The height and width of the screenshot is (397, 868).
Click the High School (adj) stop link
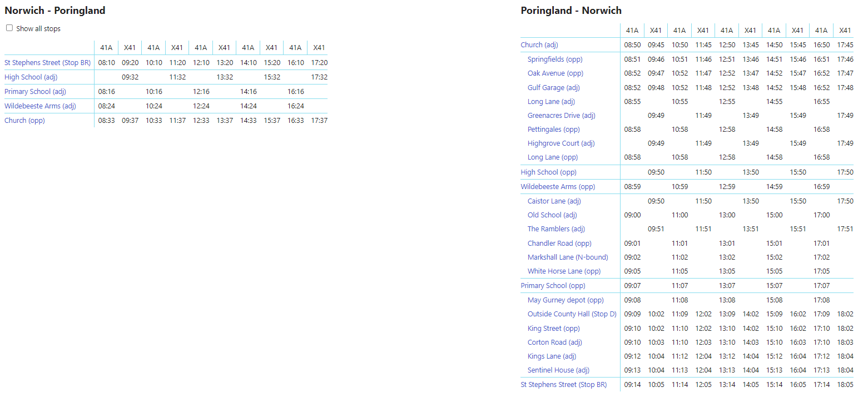point(31,77)
